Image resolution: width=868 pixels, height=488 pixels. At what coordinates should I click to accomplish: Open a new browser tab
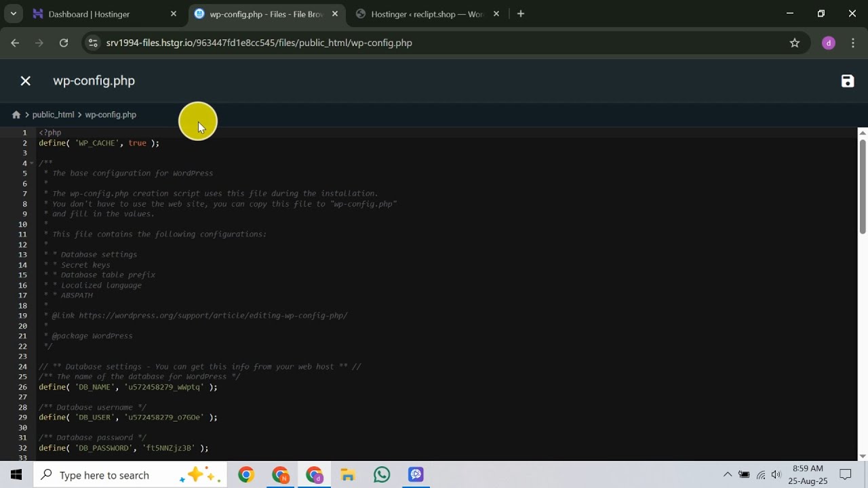pos(521,14)
